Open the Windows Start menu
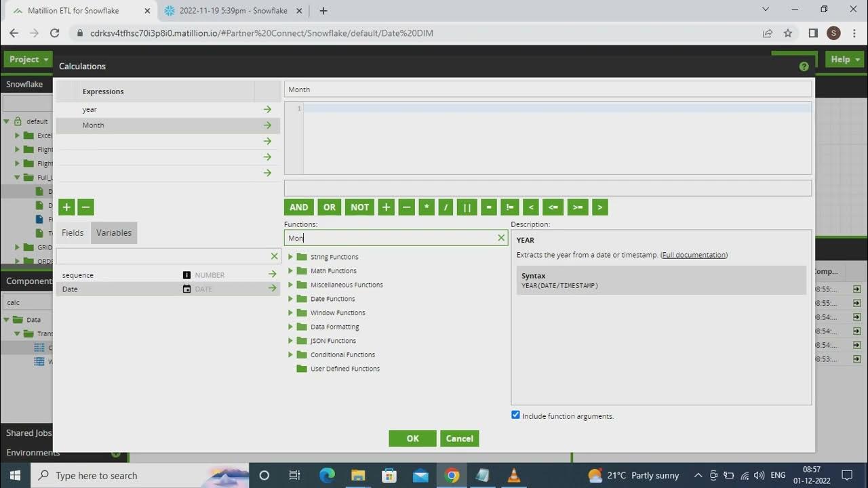The height and width of the screenshot is (488, 868). (x=15, y=475)
